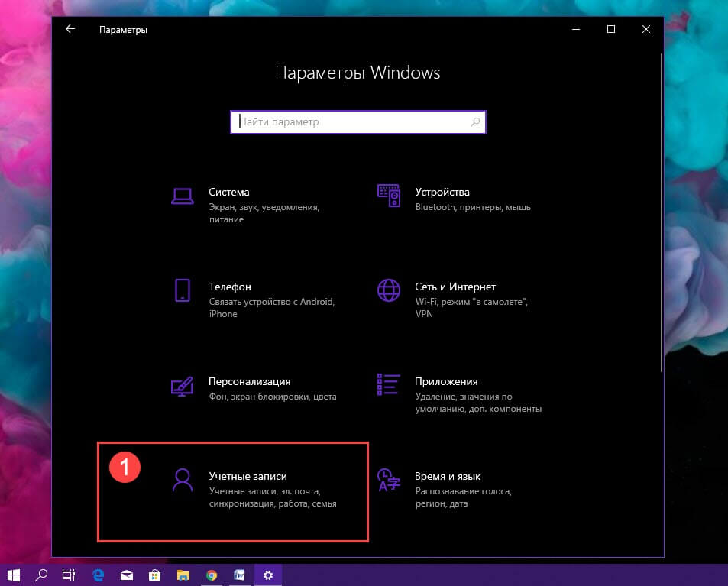Open Microsoft Store from the taskbar
The width and height of the screenshot is (728, 586).
click(154, 575)
